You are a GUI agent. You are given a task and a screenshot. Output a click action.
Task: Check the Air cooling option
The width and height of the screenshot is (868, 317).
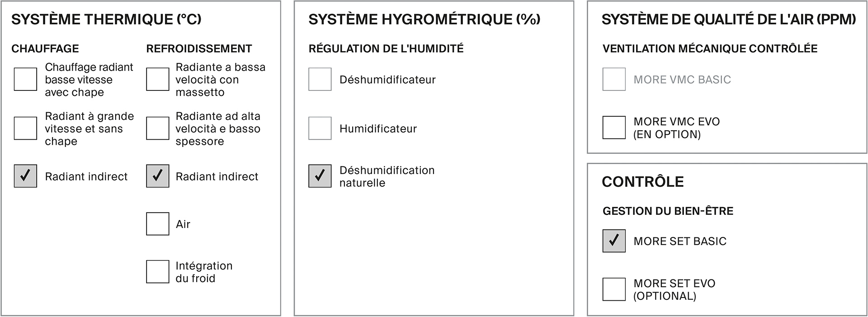click(x=157, y=224)
